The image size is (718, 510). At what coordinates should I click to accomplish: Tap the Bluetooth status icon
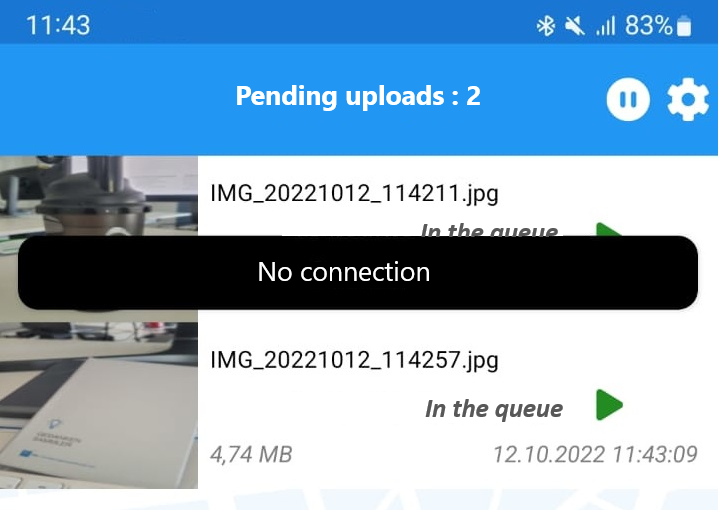coord(545,26)
